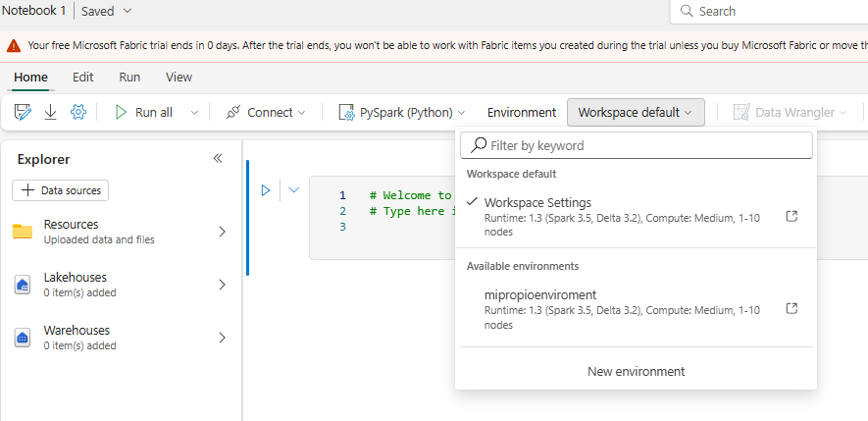Switch to the View tab
The width and height of the screenshot is (868, 421).
point(179,77)
